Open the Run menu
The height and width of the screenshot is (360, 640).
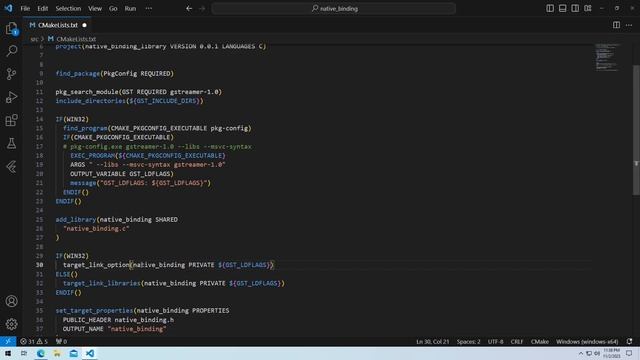tap(130, 8)
